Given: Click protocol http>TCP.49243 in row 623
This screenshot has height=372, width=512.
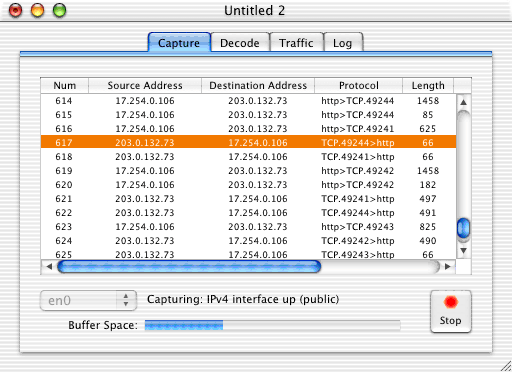Looking at the screenshot, I should click(358, 227).
